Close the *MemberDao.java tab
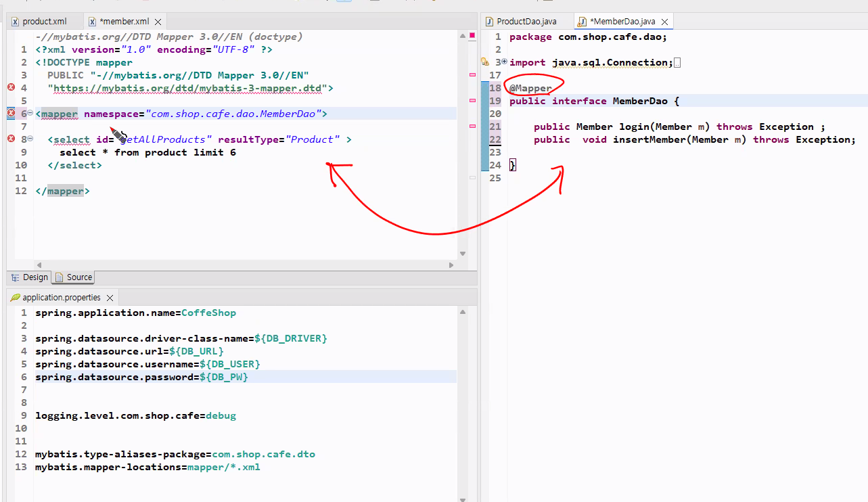The image size is (868, 502). [x=665, y=22]
